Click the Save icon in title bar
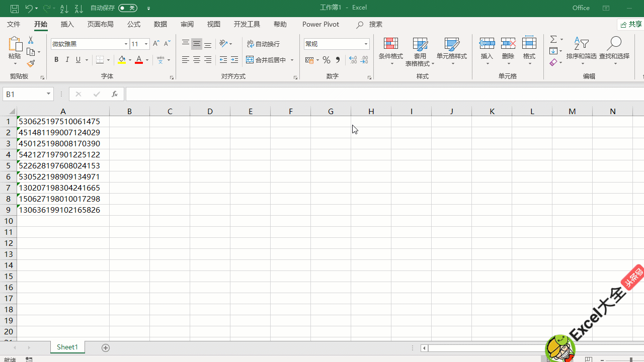The width and height of the screenshot is (644, 362). click(15, 9)
